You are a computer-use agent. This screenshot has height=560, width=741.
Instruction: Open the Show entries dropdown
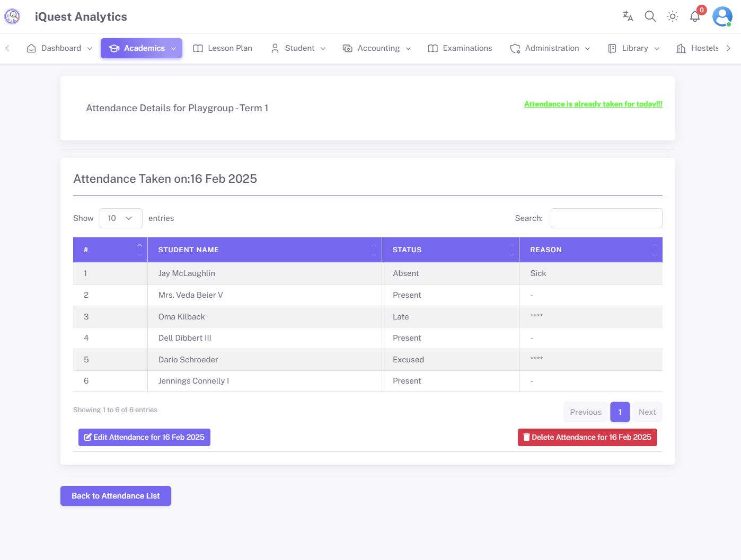(121, 218)
